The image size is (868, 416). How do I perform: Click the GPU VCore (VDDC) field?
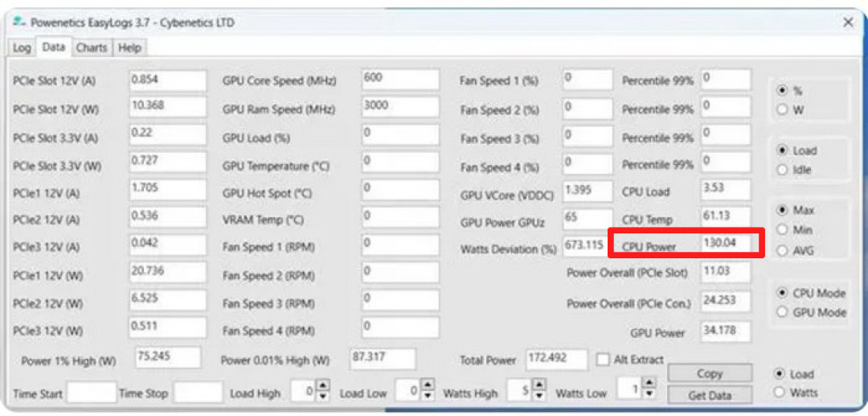588,192
